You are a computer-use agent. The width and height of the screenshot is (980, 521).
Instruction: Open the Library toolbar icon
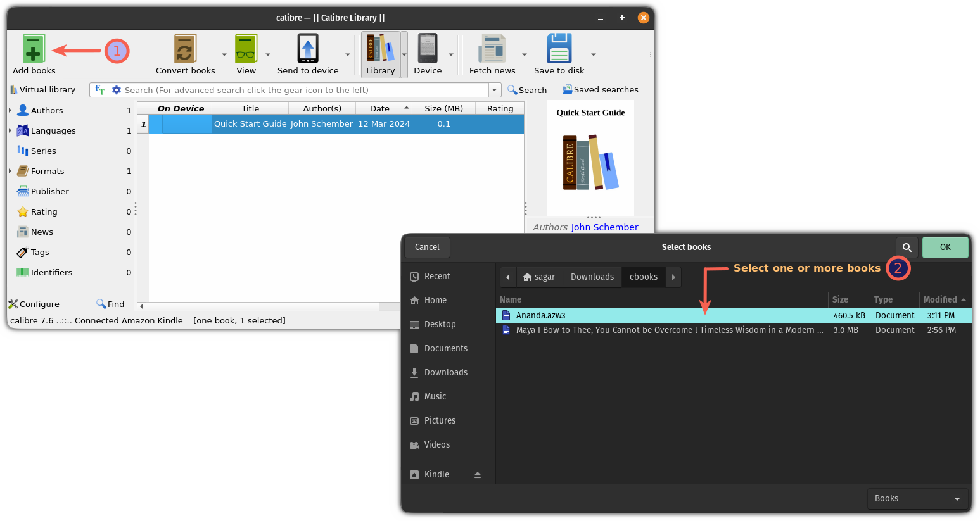[x=380, y=49]
